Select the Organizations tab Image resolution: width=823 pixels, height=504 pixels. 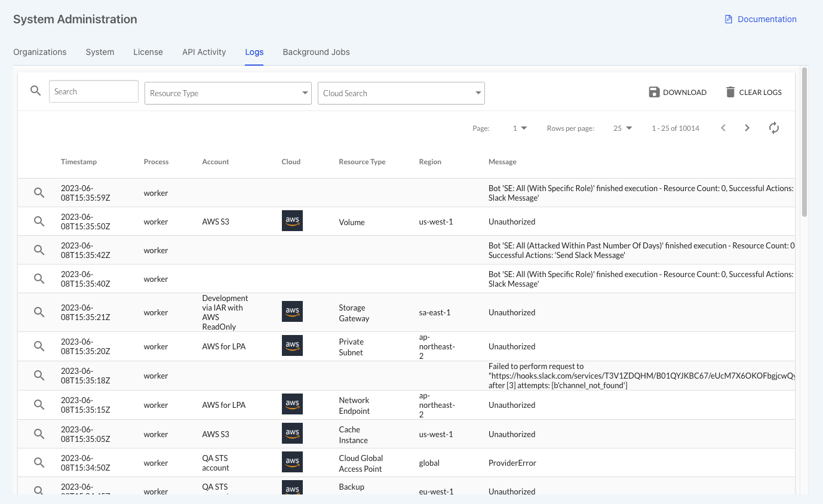coord(40,52)
